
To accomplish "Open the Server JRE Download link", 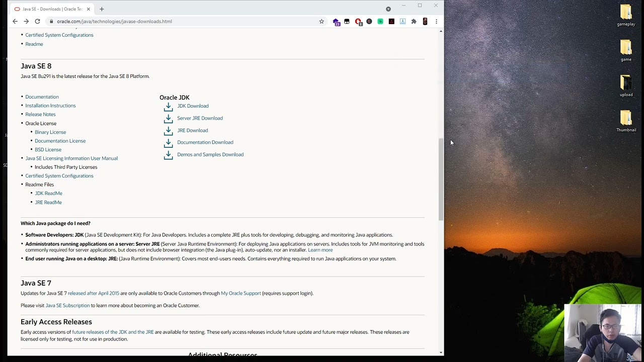I will 200,118.
